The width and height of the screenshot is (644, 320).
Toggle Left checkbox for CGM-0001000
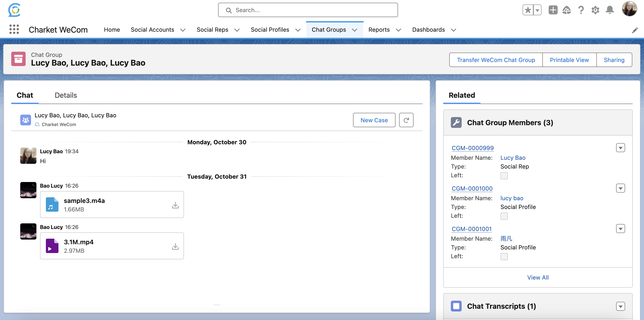[504, 216]
